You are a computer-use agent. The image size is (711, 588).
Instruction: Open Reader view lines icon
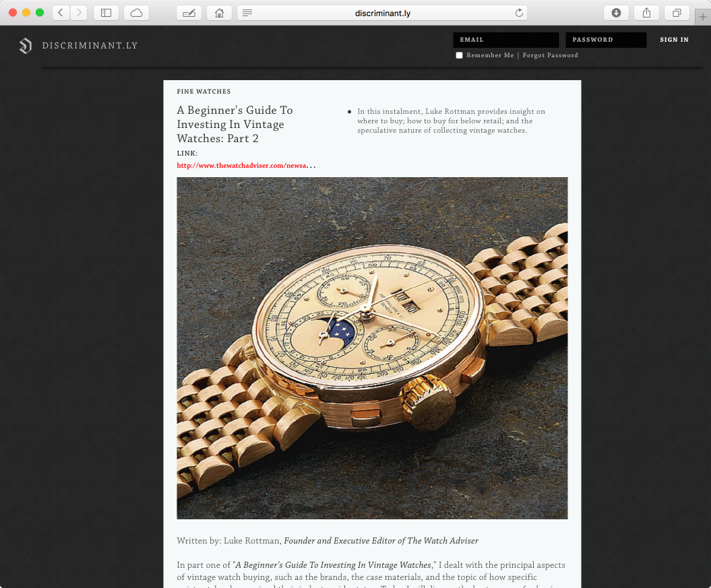point(247,13)
